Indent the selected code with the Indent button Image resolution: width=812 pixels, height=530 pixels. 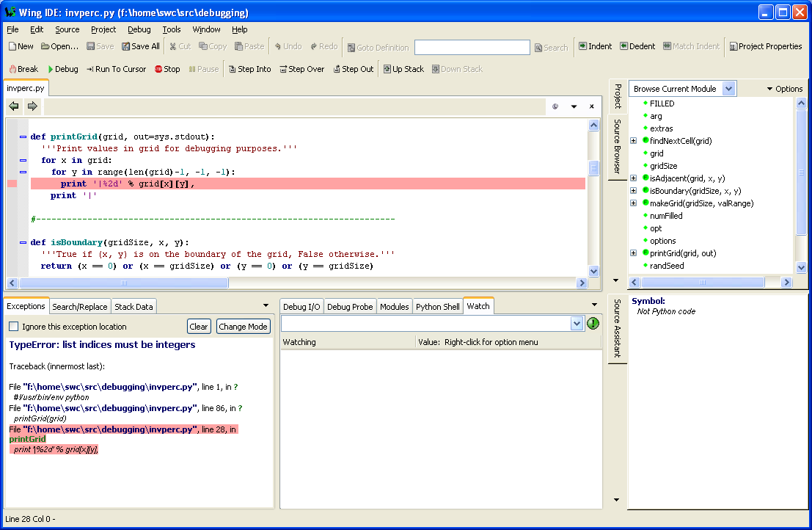[595, 46]
